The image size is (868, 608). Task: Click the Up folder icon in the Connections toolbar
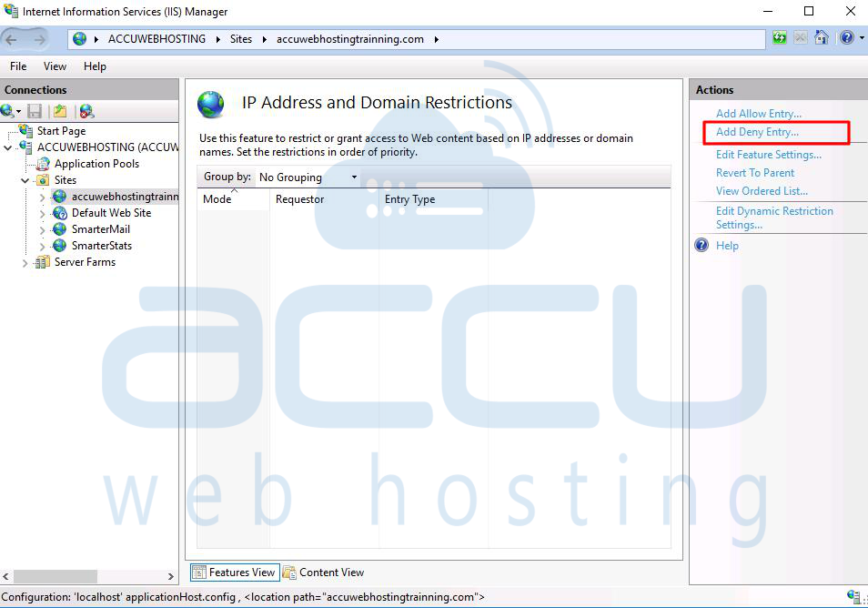tap(60, 111)
